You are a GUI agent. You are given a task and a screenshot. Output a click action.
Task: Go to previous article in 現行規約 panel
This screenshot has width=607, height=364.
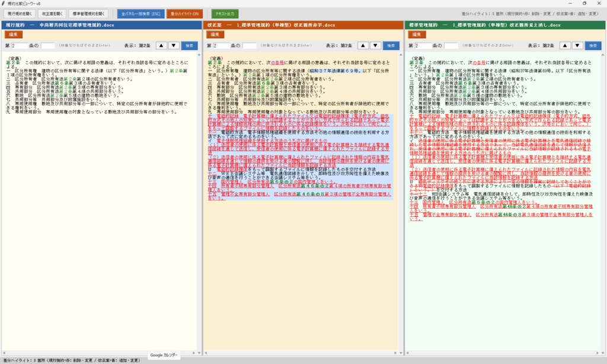(161, 46)
